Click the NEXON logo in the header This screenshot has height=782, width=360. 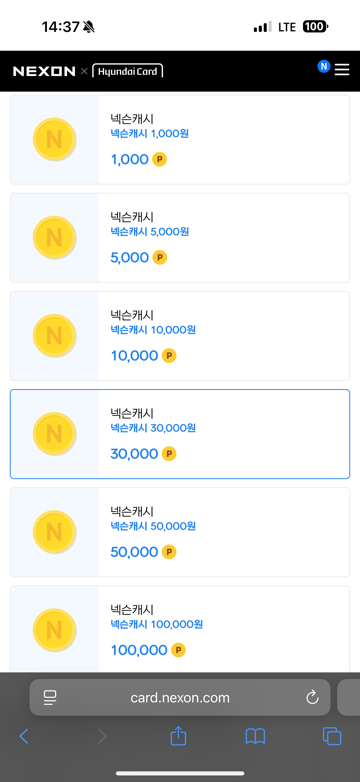tap(44, 71)
